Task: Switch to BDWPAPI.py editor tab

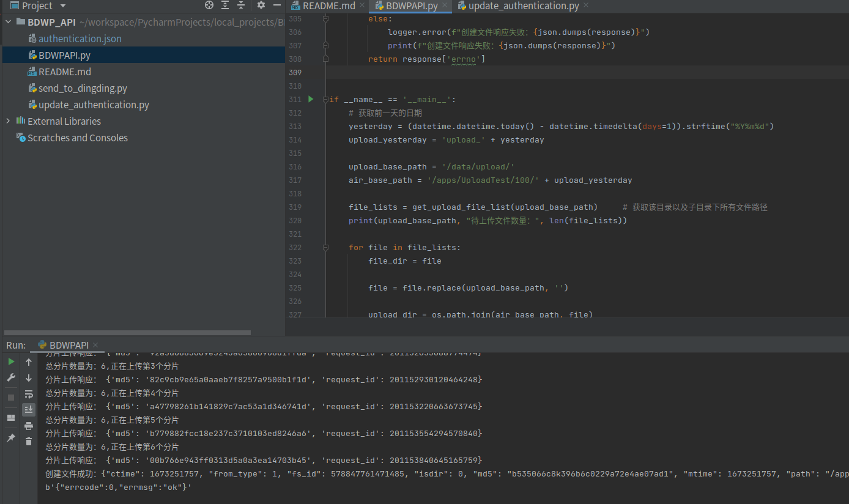Action: tap(412, 6)
